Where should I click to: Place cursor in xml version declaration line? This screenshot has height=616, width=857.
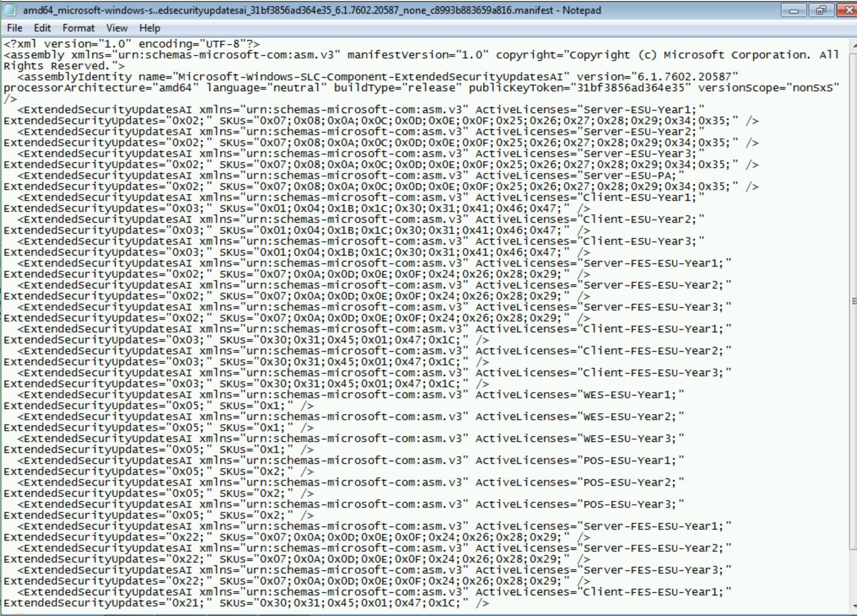point(132,44)
